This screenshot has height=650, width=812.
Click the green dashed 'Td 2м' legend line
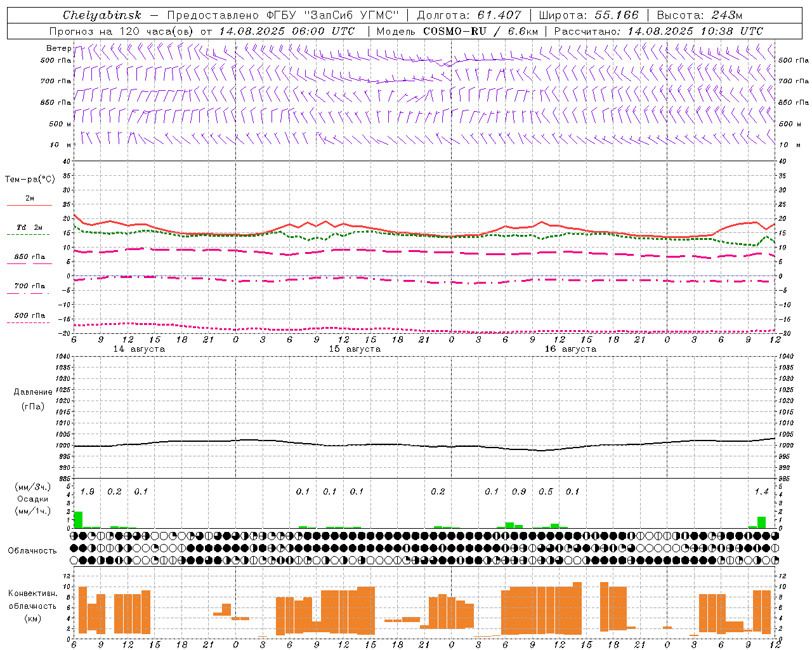click(x=29, y=234)
